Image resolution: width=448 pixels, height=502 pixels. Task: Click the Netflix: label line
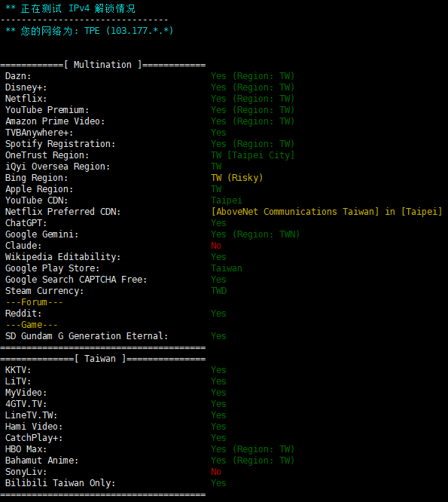point(26,99)
